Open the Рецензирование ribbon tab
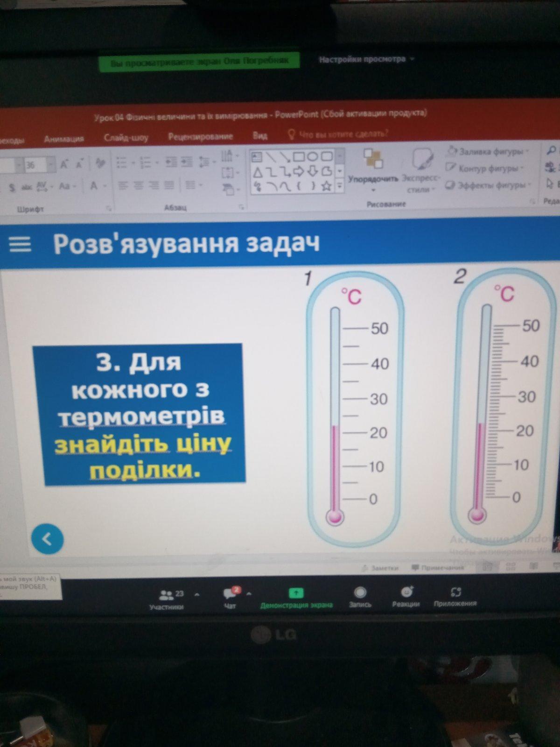 tap(200, 136)
